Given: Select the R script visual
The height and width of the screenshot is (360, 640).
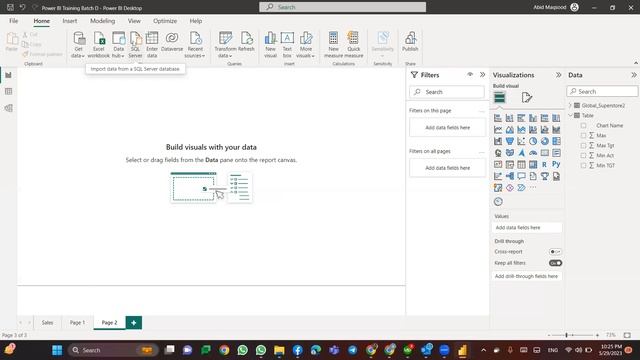Looking at the screenshot, I should (544, 164).
